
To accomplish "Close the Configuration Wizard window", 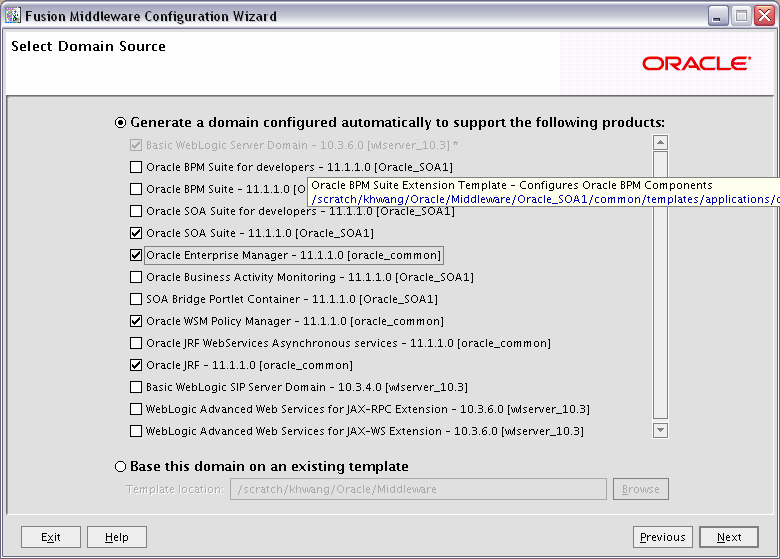I will (764, 16).
